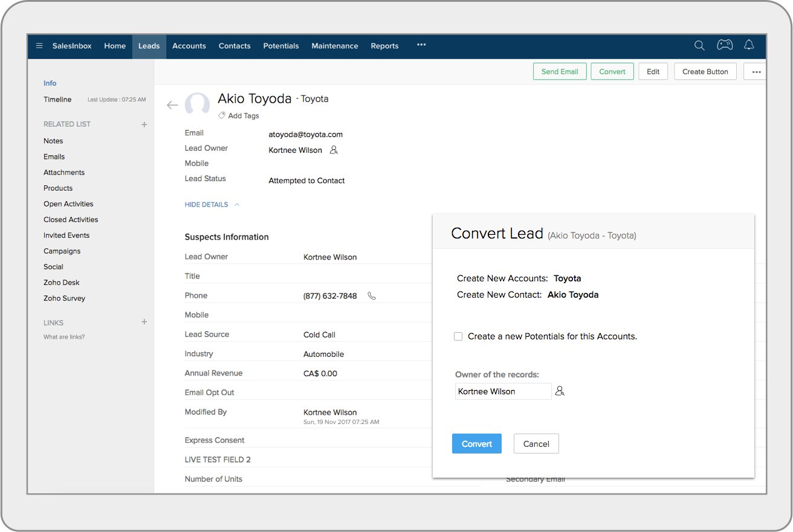
Task: Add a related list with plus icon
Action: pos(144,124)
